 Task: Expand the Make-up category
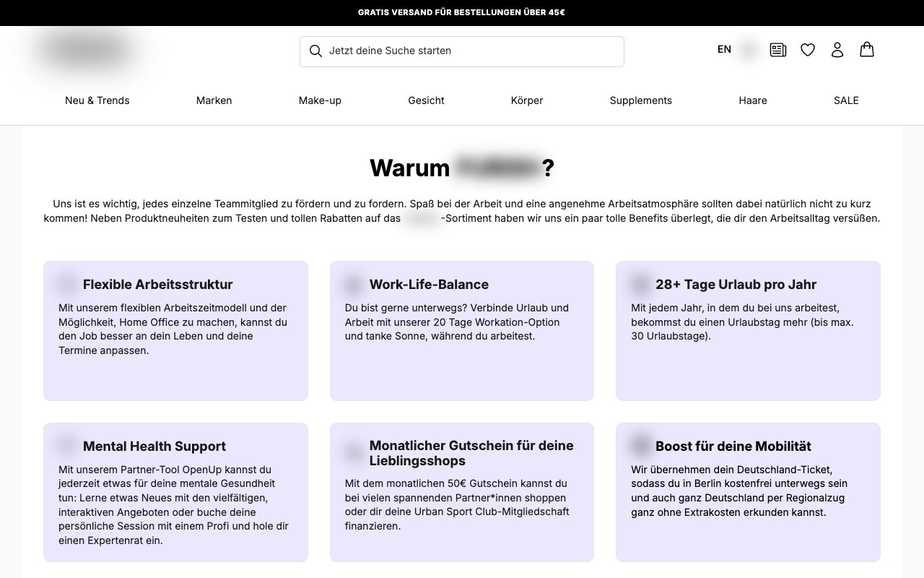[x=320, y=100]
